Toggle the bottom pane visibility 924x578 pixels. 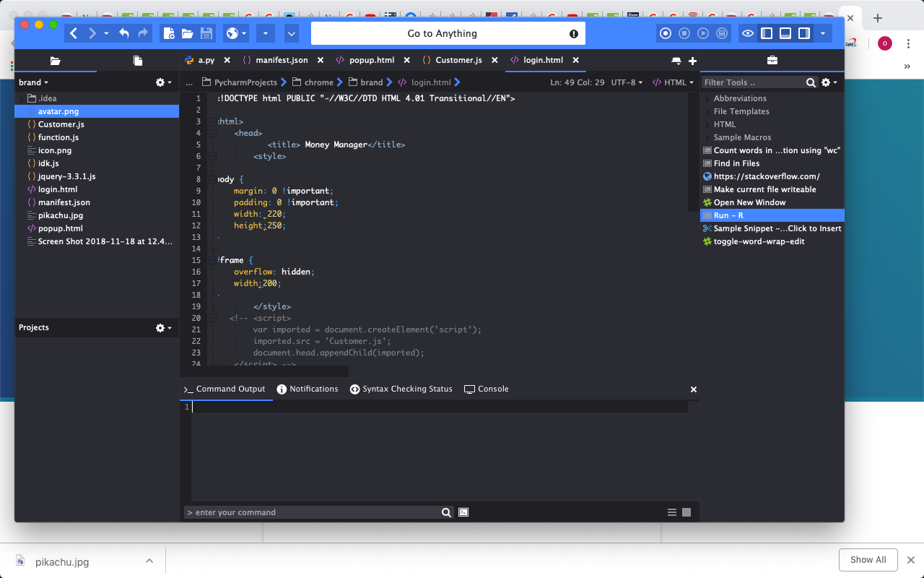tap(785, 33)
